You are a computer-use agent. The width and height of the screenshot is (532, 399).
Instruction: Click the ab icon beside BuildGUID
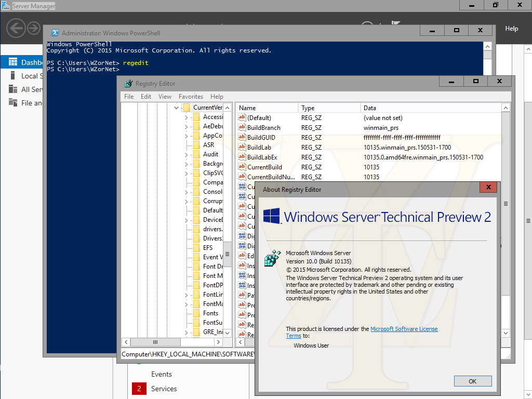(x=242, y=137)
